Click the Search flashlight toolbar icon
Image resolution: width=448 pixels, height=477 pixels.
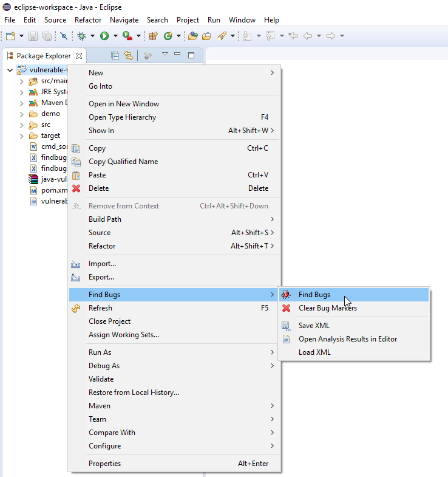click(x=222, y=36)
